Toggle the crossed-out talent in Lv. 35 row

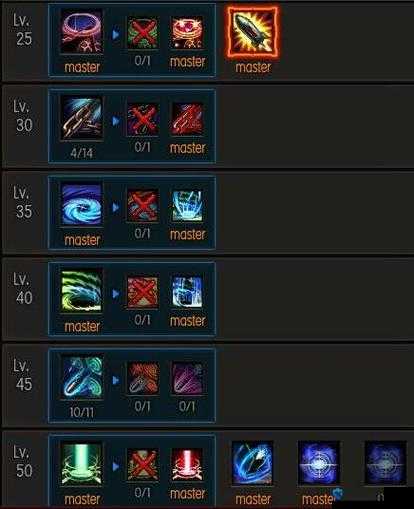(x=143, y=206)
